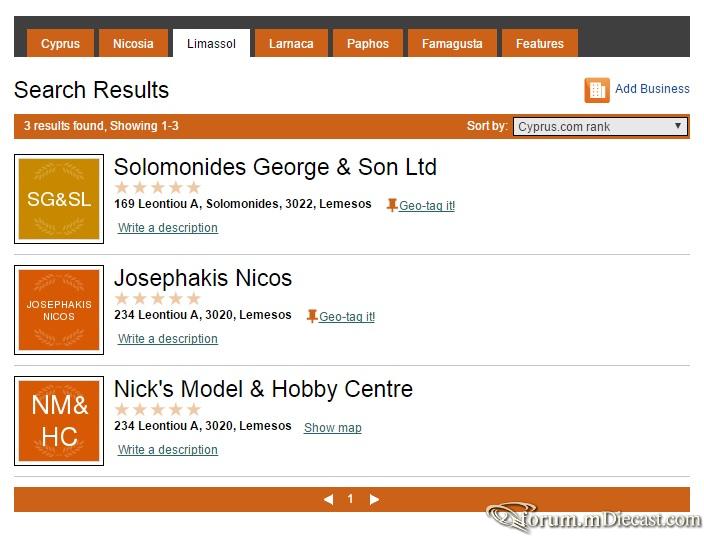This screenshot has width=704, height=536.
Task: Click the Add Business building icon
Action: (597, 90)
